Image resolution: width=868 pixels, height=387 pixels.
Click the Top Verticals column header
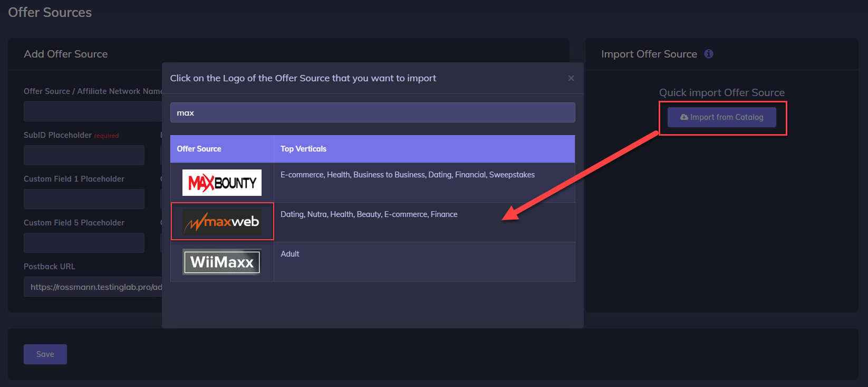coord(425,149)
